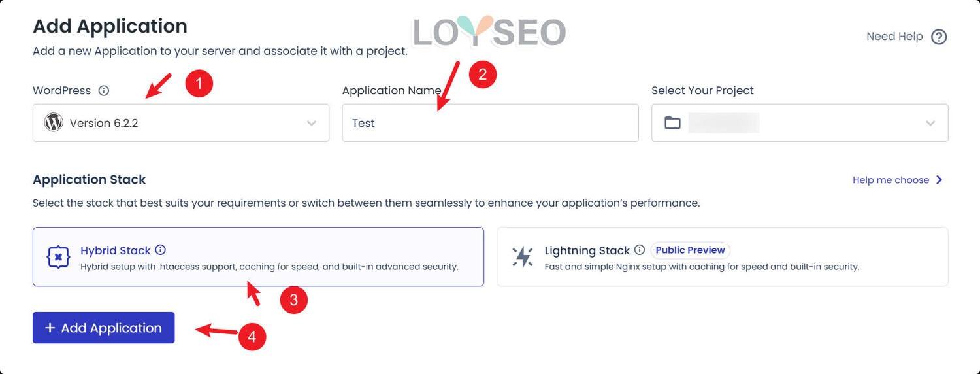Click the Lightning Stack info icon

click(640, 250)
